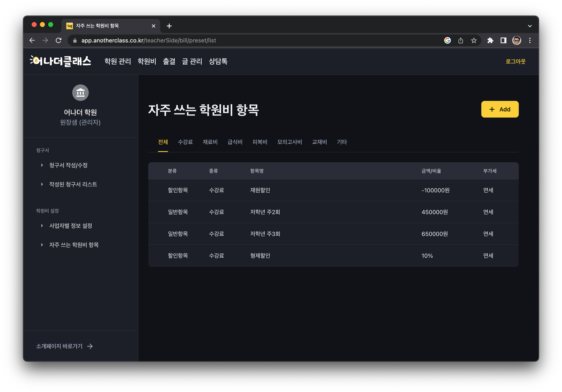Viewport: 562px width, 392px height.
Task: Click the Google icon in the address bar
Action: click(x=447, y=40)
